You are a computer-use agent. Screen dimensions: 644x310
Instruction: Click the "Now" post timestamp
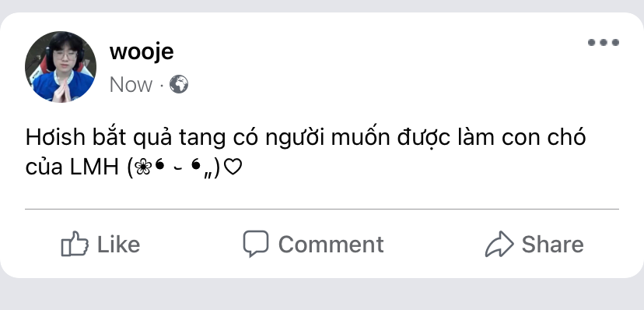coord(131,85)
